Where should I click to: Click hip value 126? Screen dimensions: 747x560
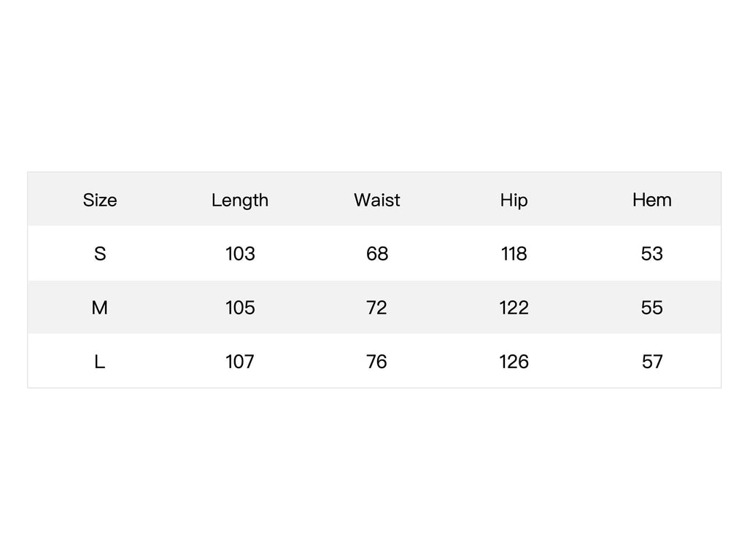click(514, 362)
